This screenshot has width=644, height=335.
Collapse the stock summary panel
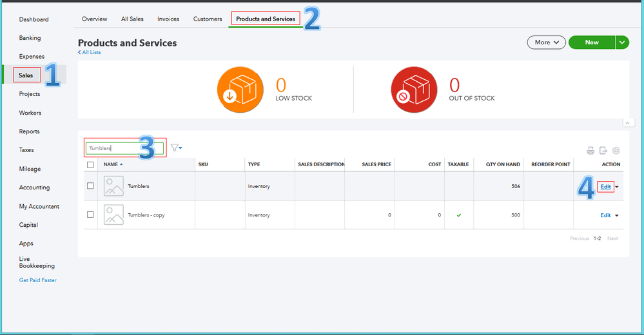627,123
